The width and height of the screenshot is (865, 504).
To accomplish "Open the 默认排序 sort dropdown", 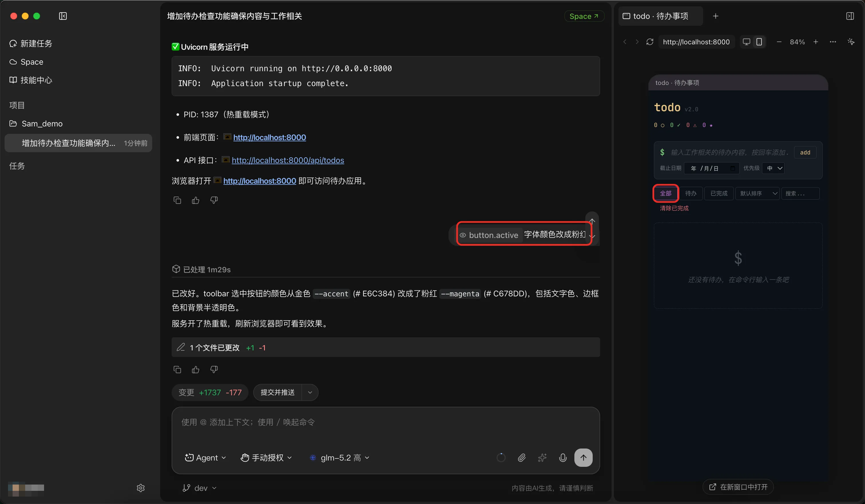I will 757,193.
